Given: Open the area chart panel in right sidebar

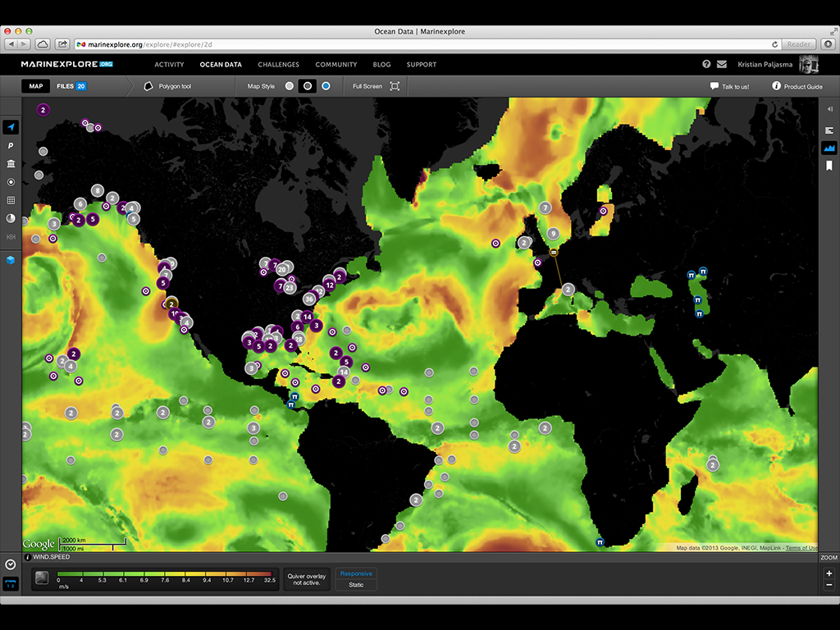Looking at the screenshot, I should click(829, 148).
